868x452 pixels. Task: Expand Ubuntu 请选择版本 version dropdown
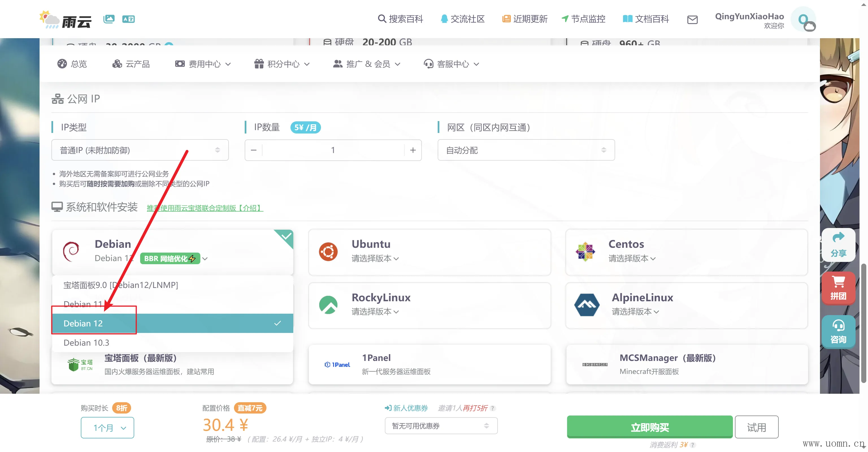[375, 258]
